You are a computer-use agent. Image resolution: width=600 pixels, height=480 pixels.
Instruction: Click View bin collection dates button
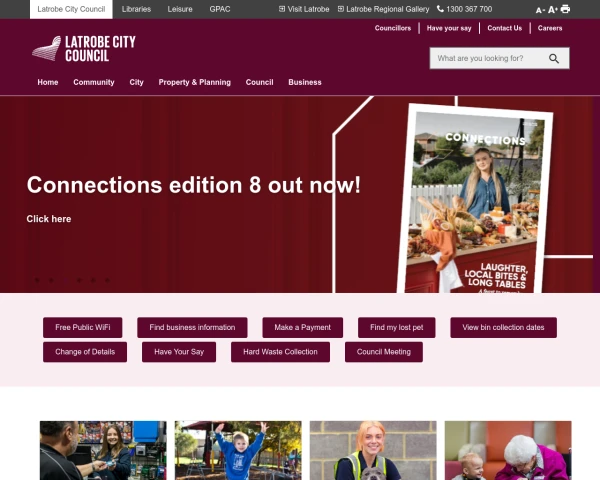[503, 328]
